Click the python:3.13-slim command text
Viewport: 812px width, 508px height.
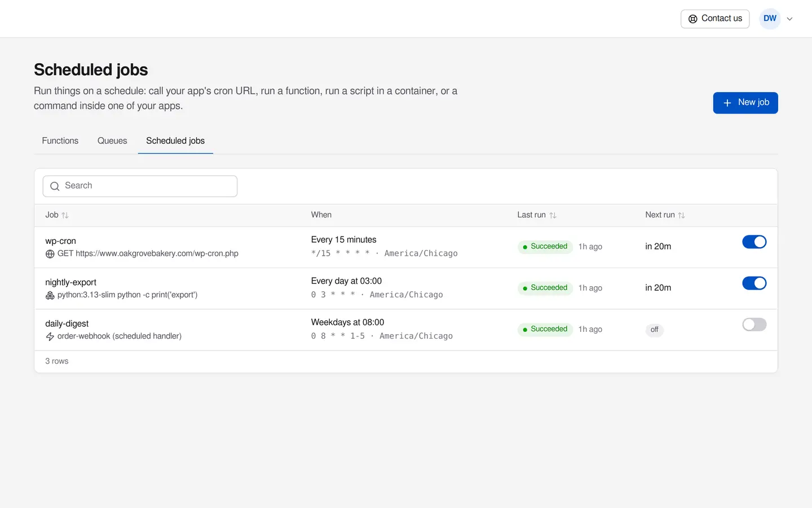coord(127,295)
